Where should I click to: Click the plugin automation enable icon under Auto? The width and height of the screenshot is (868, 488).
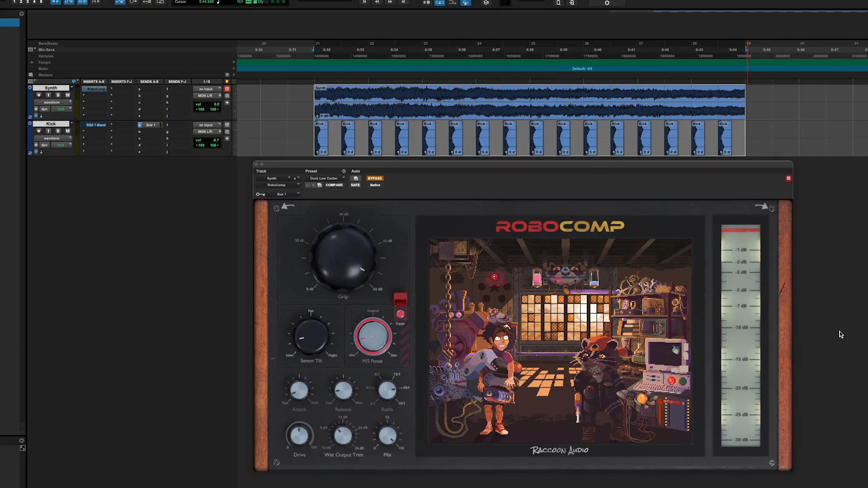tap(356, 178)
